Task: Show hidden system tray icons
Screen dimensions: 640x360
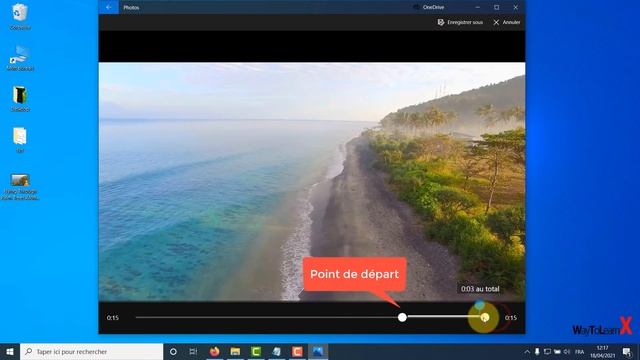Action: pyautogui.click(x=527, y=352)
